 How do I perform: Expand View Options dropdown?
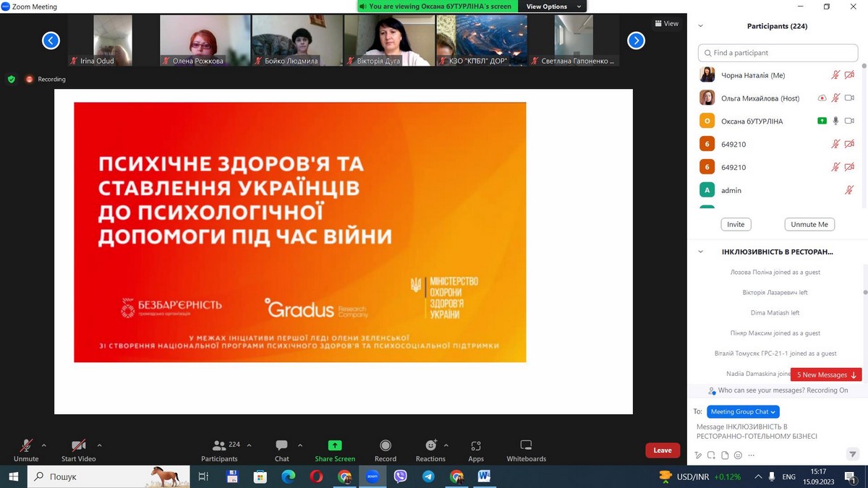tap(553, 7)
